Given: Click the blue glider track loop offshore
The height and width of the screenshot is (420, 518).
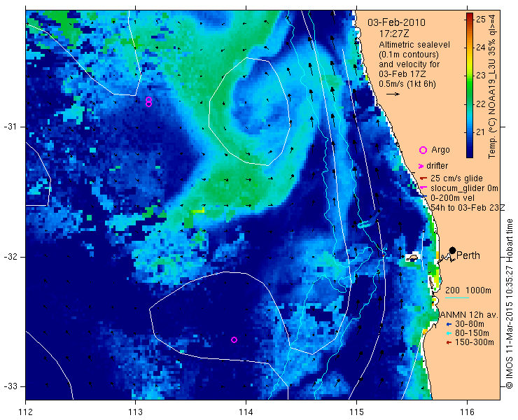Looking at the screenshot, I should 370,219.
